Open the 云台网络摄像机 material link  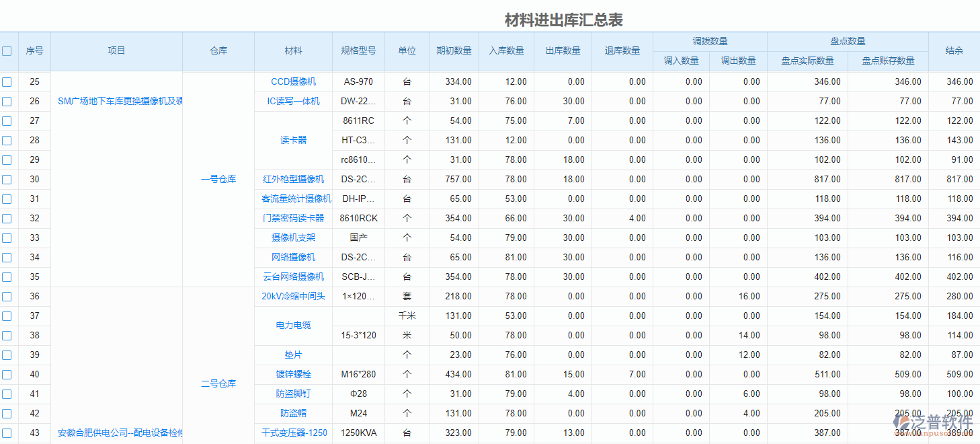(x=293, y=276)
